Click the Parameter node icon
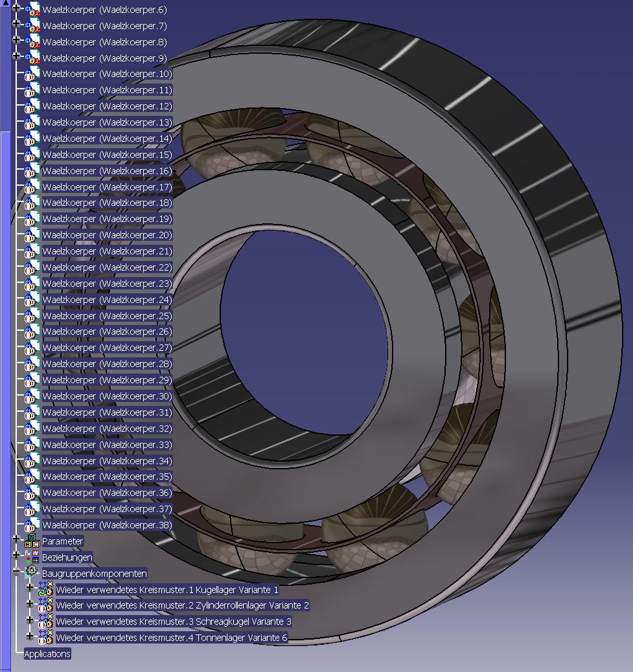Viewport: 633px width, 672px height. point(32,541)
